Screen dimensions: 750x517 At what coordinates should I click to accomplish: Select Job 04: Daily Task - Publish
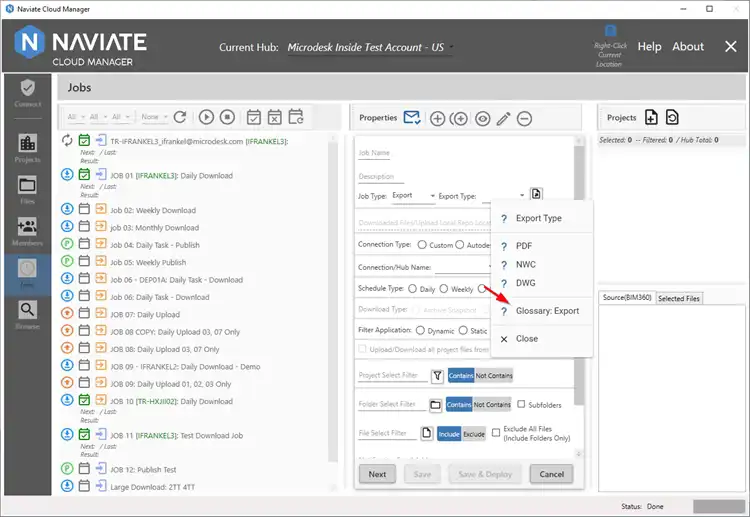coord(155,245)
